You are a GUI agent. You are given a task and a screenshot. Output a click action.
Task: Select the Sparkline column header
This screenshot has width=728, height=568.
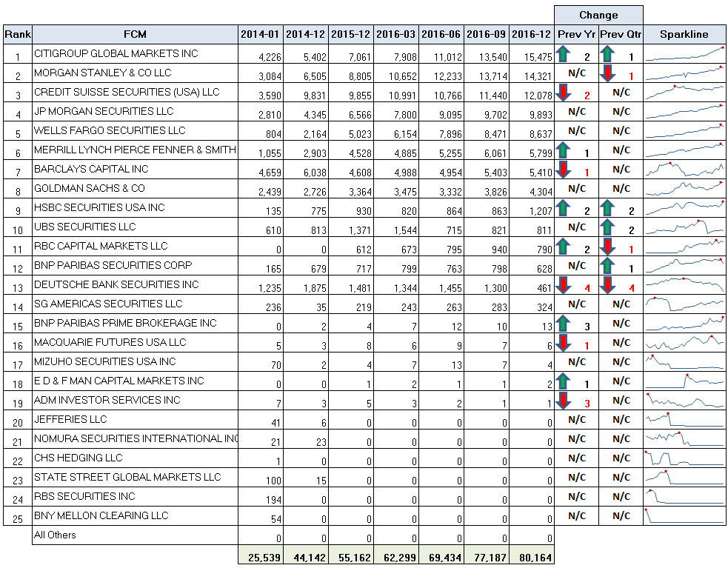685,34
